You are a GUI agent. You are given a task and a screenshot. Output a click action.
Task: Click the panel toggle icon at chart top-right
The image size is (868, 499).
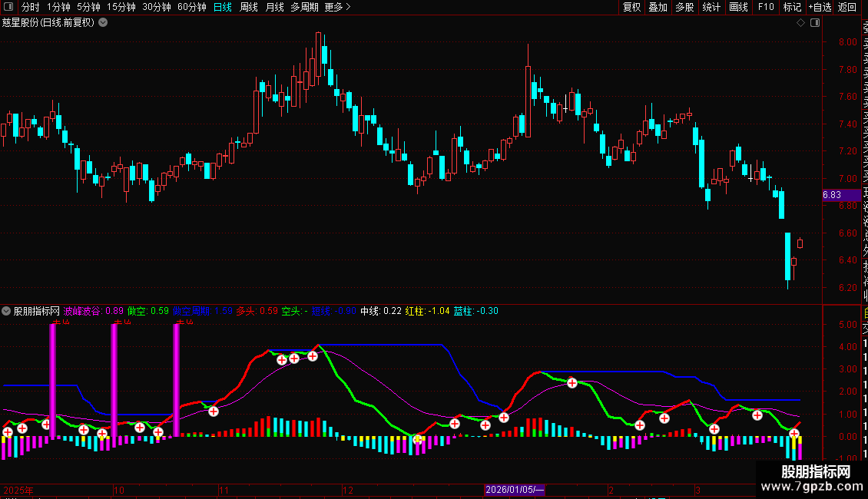pos(815,23)
